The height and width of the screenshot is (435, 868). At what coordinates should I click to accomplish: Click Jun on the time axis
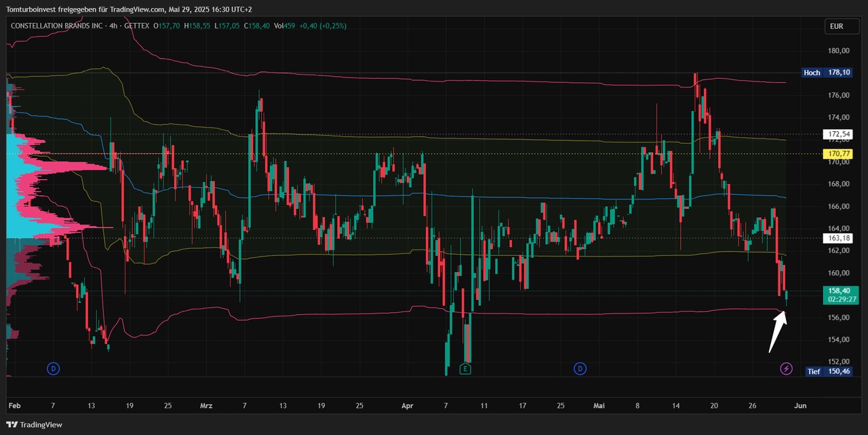coord(800,406)
